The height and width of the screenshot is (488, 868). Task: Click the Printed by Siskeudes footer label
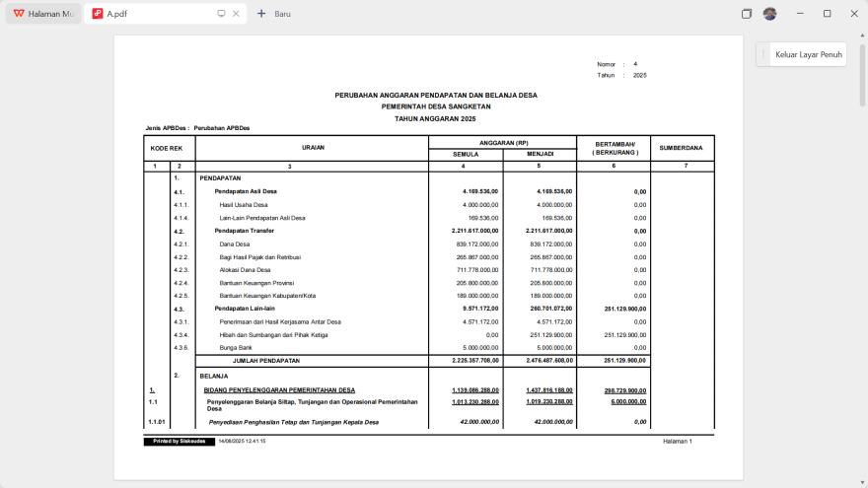tap(179, 442)
